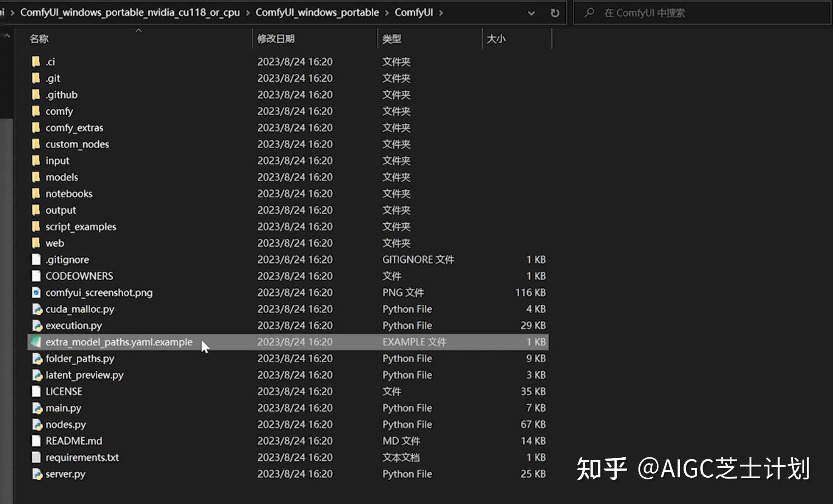Click the 在 ComfyUI 中搜索 search field

click(x=701, y=13)
